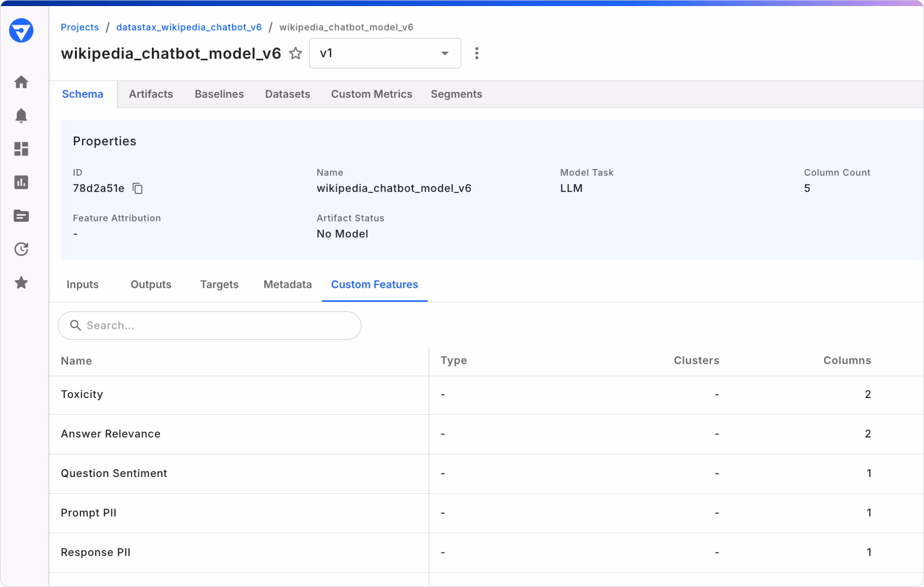Click the Type column header
Image resolution: width=924 pixels, height=587 pixels.
click(x=454, y=361)
